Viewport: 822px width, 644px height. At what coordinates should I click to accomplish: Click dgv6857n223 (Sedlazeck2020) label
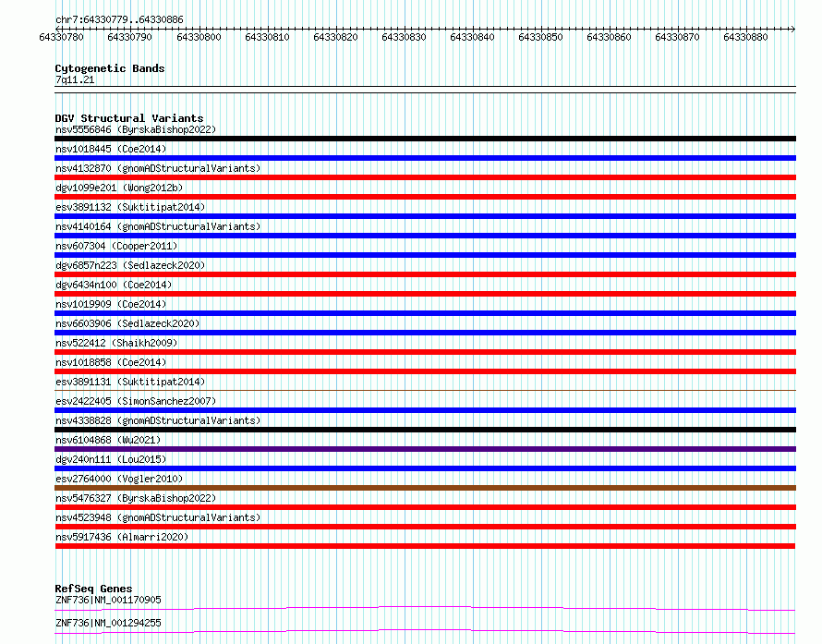click(x=130, y=265)
